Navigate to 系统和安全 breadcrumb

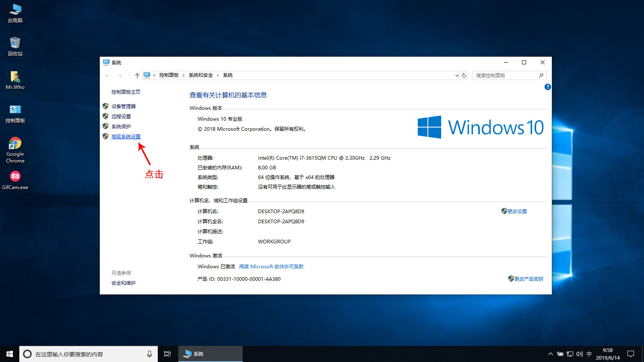pyautogui.click(x=201, y=75)
